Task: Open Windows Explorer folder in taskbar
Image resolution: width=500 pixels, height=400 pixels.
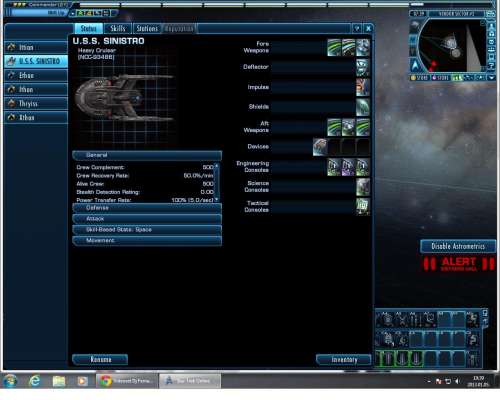Action: point(59,381)
